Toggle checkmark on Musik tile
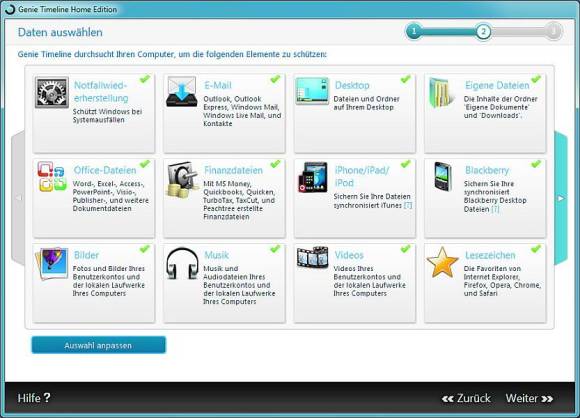 click(275, 249)
